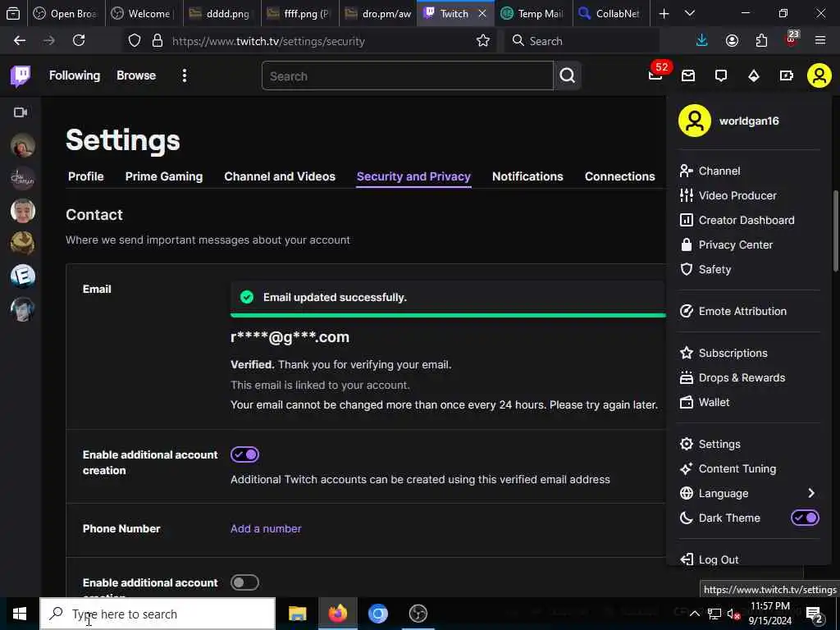The width and height of the screenshot is (840, 630).
Task: Open Creator Dashboard from user menu
Action: click(748, 220)
